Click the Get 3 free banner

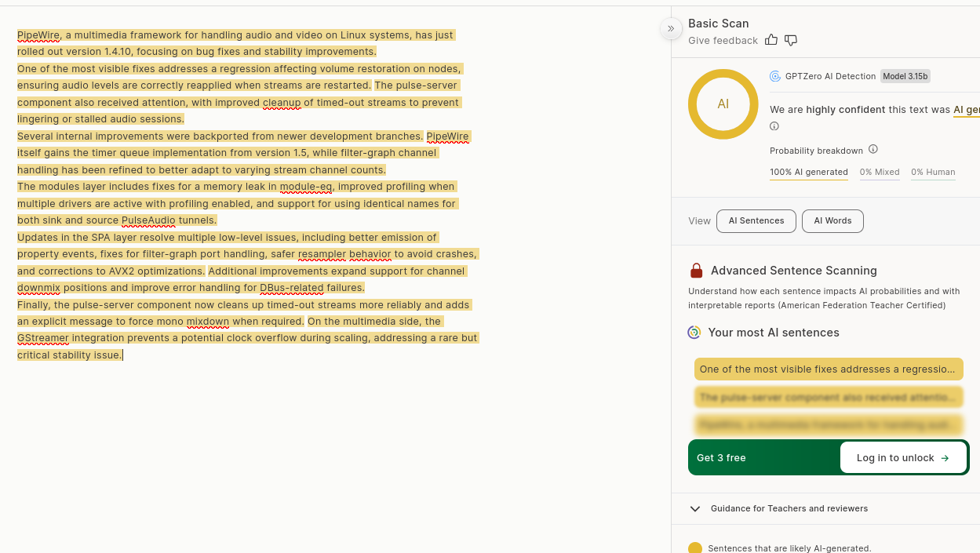(721, 458)
